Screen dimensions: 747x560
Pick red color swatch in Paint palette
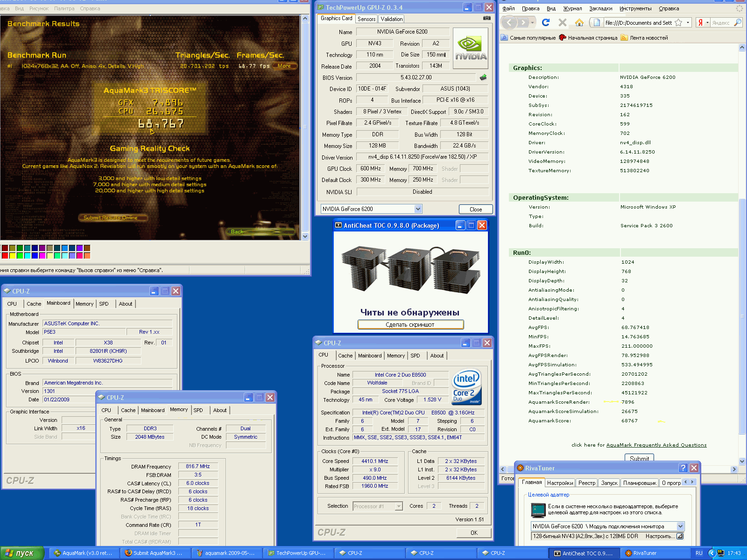[x=5, y=255]
